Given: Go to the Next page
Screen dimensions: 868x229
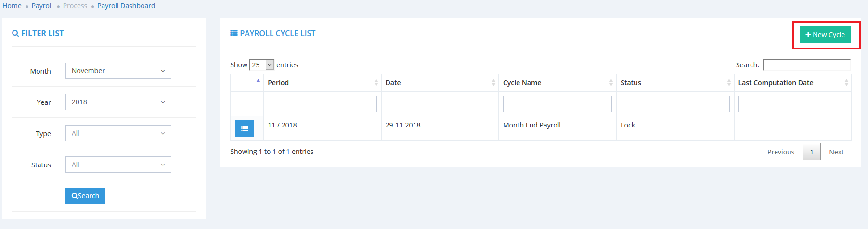Looking at the screenshot, I should 836,152.
